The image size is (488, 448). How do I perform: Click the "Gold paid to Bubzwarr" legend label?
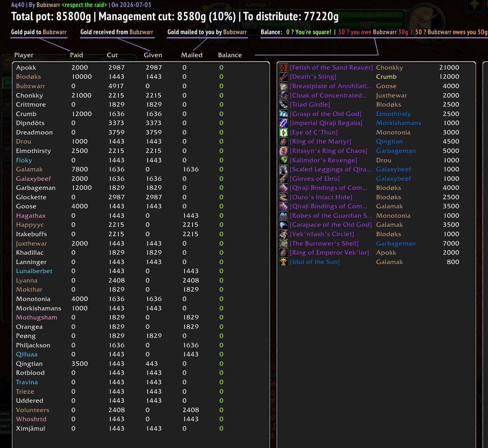coord(39,32)
